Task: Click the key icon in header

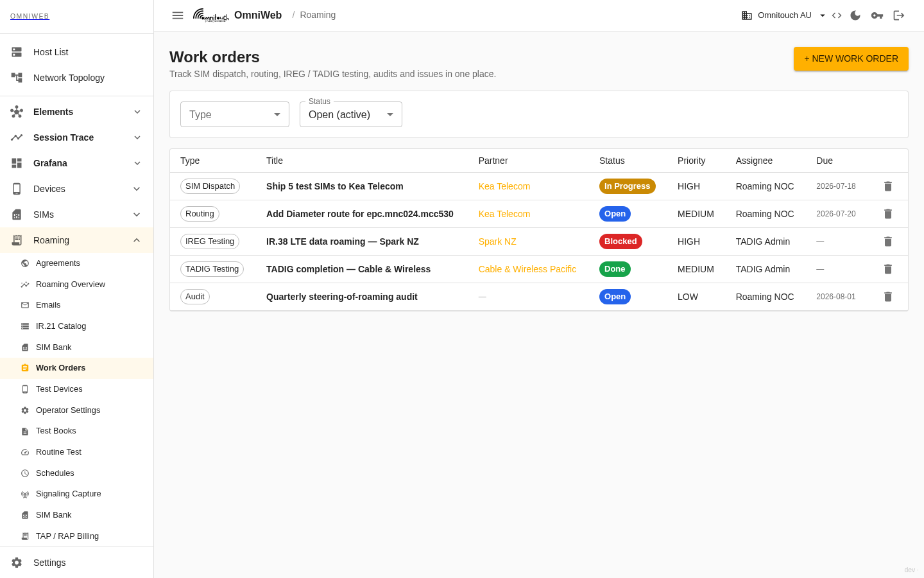Action: coord(877,15)
